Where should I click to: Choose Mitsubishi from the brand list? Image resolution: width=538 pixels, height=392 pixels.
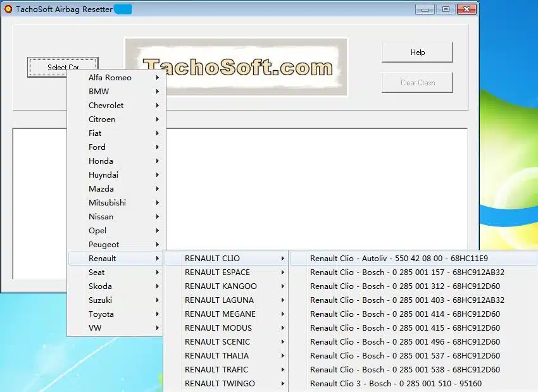107,203
